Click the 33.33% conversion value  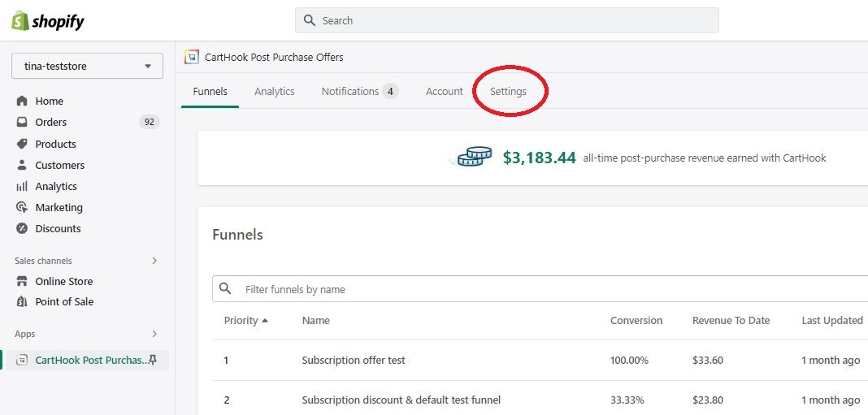pyautogui.click(x=627, y=400)
